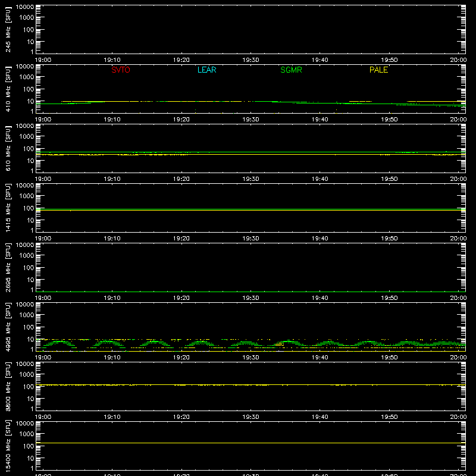Click the green SGMR station legend label
Screen dimensions: 476x476
[291, 70]
